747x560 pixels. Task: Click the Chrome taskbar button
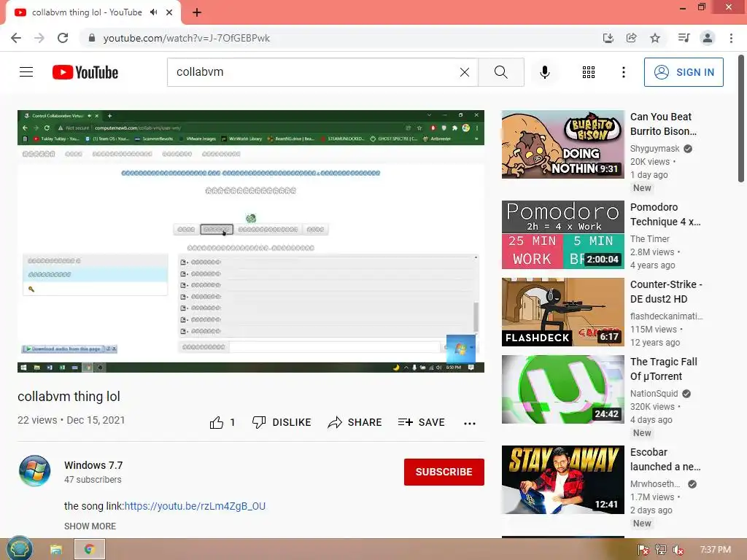click(x=90, y=550)
